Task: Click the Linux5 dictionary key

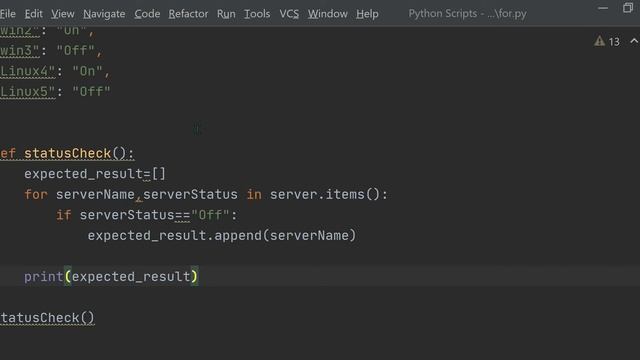Action: [x=27, y=91]
